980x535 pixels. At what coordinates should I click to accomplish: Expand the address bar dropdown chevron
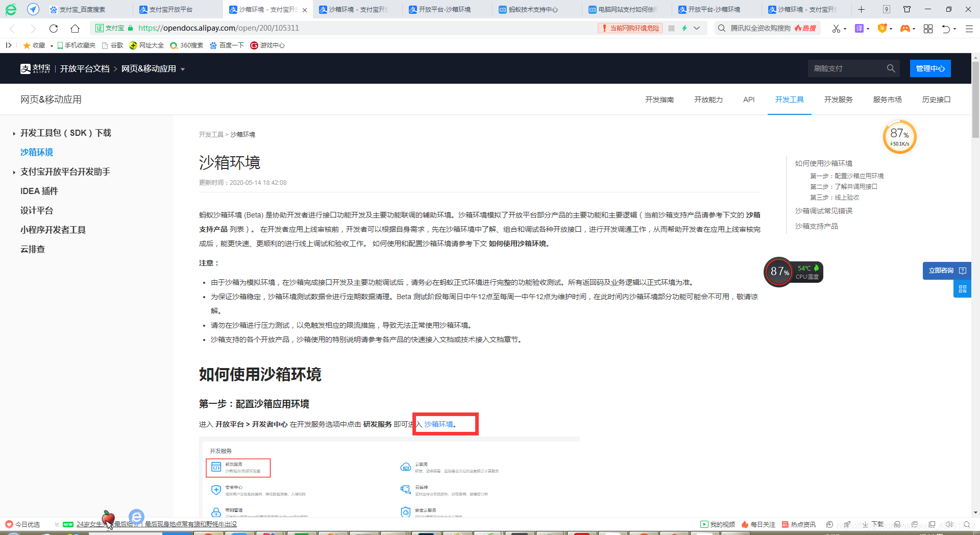point(697,28)
